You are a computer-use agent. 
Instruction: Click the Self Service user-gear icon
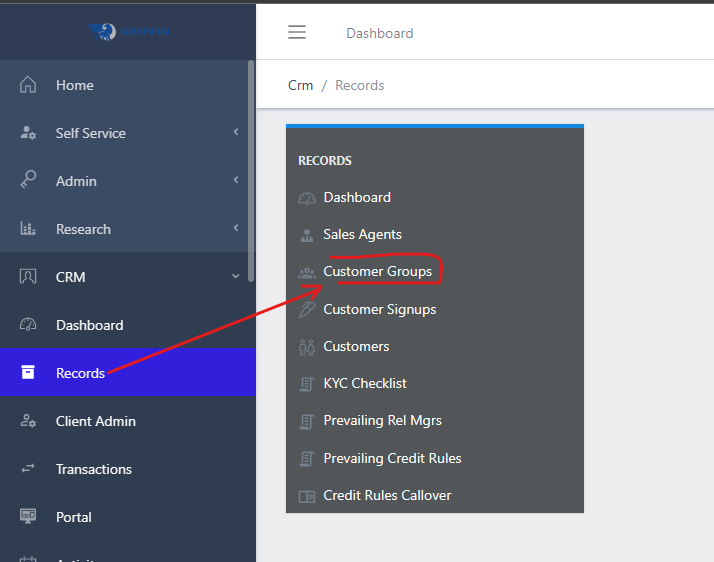point(28,133)
